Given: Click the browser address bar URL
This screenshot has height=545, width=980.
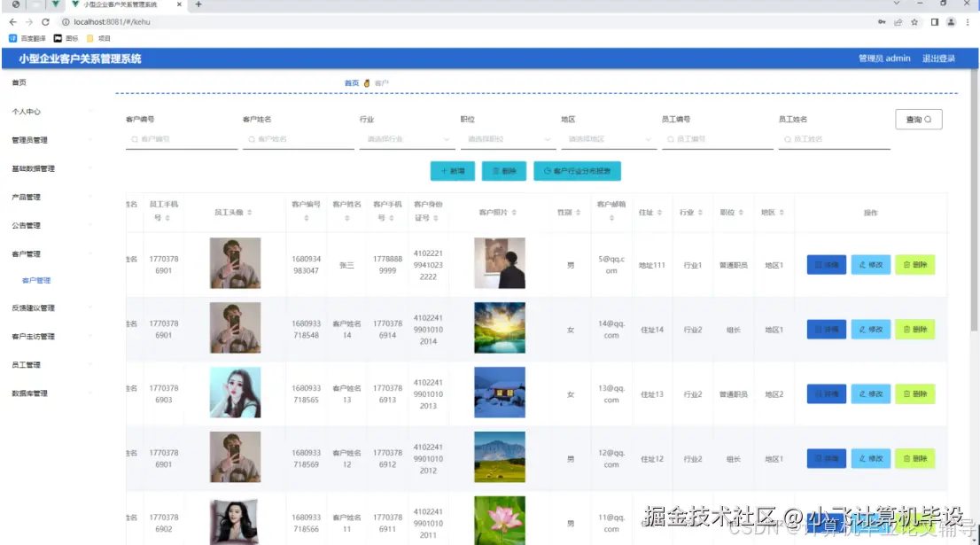Looking at the screenshot, I should pyautogui.click(x=112, y=22).
